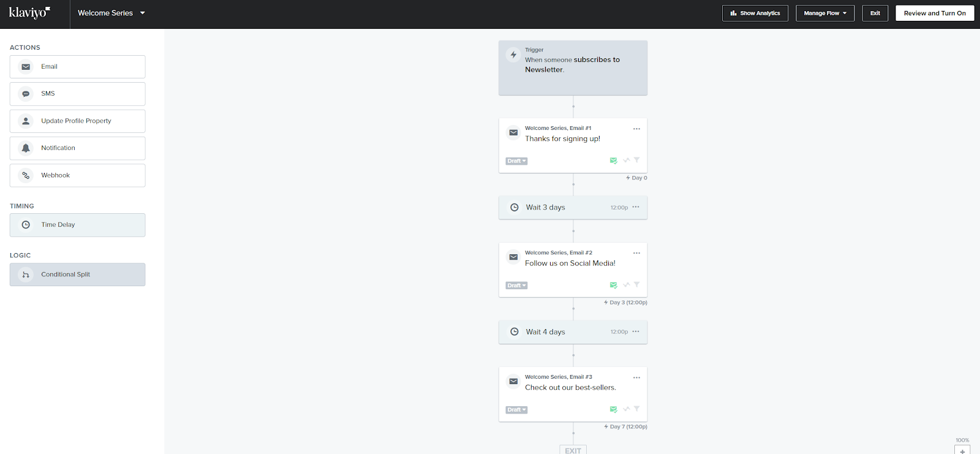Click the zoom in plus button
This screenshot has width=980, height=454.
coord(962,451)
